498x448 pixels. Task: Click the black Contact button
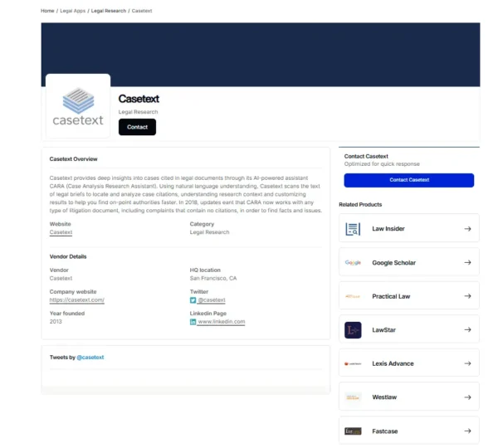click(137, 127)
